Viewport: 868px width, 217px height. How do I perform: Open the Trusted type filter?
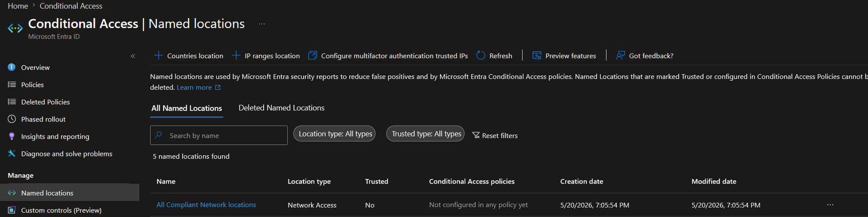point(425,134)
